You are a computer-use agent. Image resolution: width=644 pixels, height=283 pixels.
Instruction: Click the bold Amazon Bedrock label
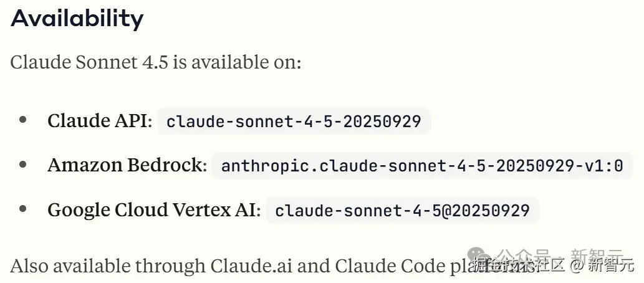pos(127,165)
